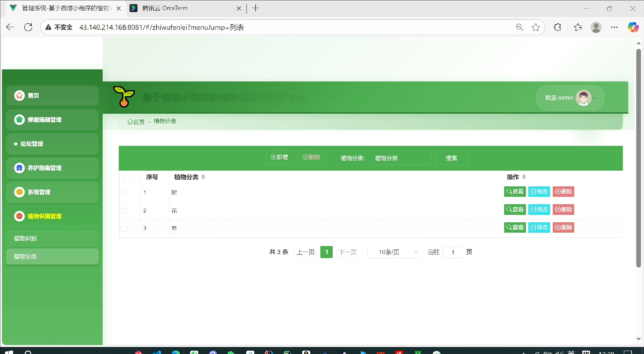Click the 植物识别管理 menu icon
The image size is (644, 354).
pos(19,216)
